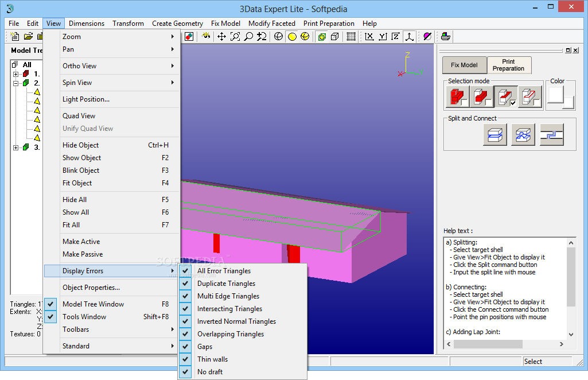588x380 pixels.
Task: Switch to the Print Preparation tab
Action: [x=508, y=65]
